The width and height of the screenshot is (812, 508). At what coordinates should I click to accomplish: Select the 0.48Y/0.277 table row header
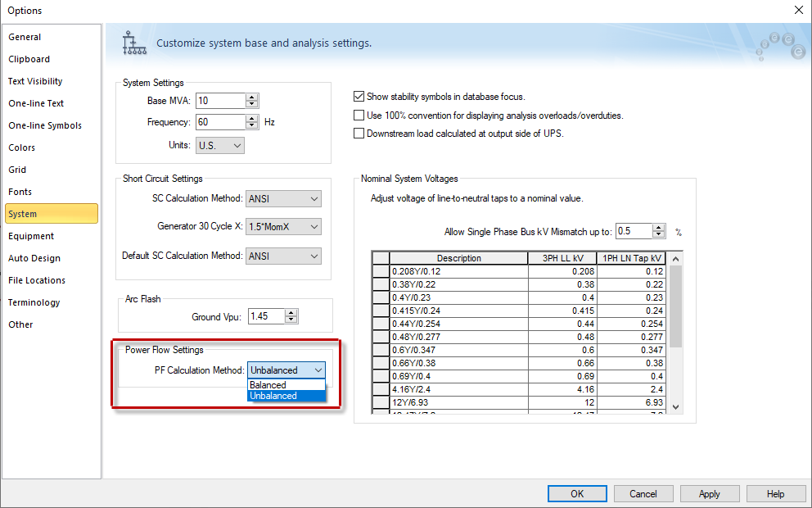[381, 337]
